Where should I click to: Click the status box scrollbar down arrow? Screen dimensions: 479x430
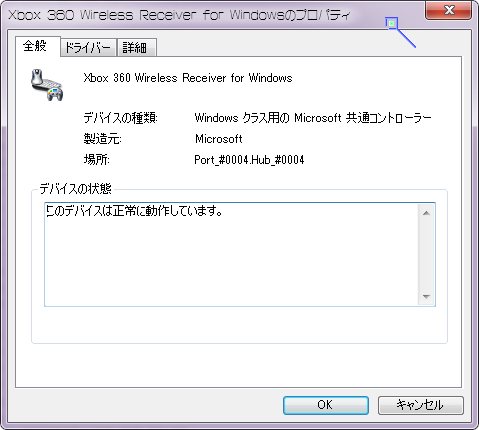tap(426, 296)
